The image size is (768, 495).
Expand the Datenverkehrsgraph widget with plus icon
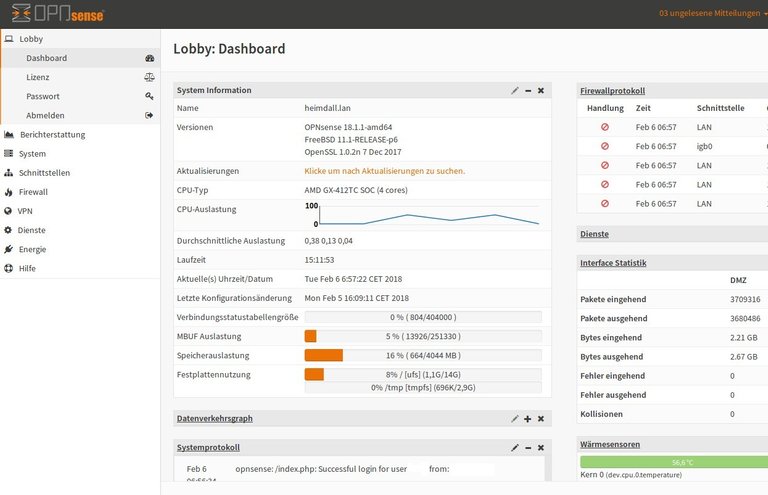click(x=528, y=418)
